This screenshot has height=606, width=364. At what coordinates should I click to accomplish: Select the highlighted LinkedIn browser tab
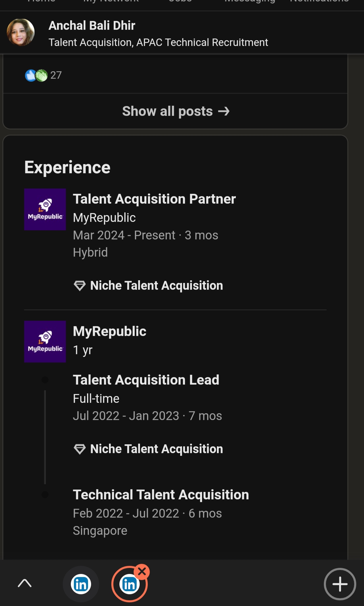tap(129, 584)
